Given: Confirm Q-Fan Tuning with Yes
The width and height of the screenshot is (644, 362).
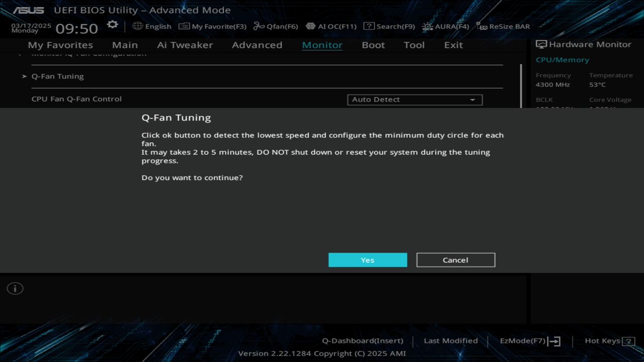Looking at the screenshot, I should pos(368,260).
